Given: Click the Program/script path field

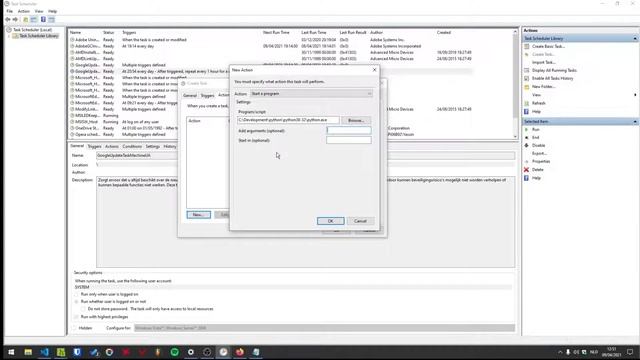Looking at the screenshot, I should point(288,120).
